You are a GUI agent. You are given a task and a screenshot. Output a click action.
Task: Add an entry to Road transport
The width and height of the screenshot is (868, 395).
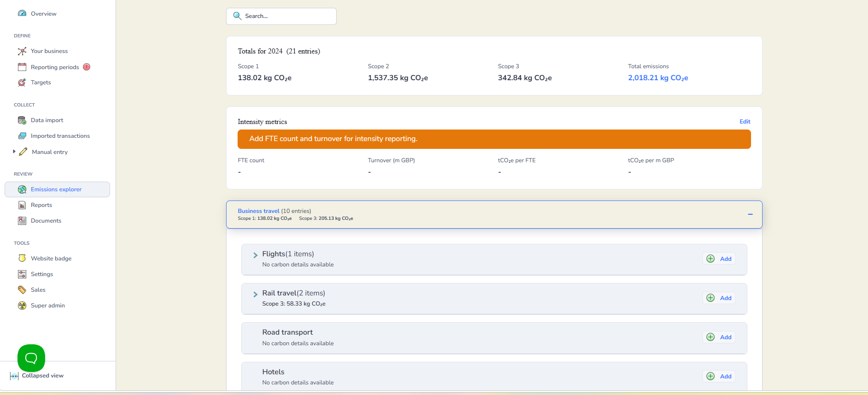point(719,337)
